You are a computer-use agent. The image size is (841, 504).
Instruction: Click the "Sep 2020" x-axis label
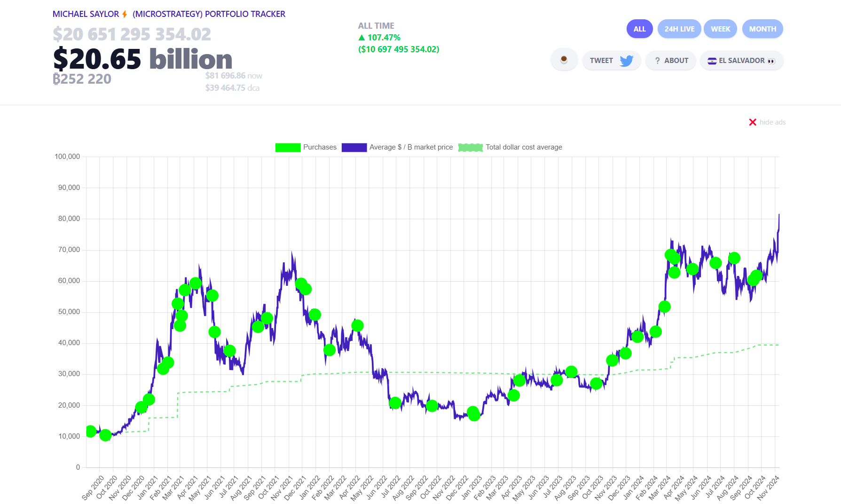pyautogui.click(x=93, y=488)
